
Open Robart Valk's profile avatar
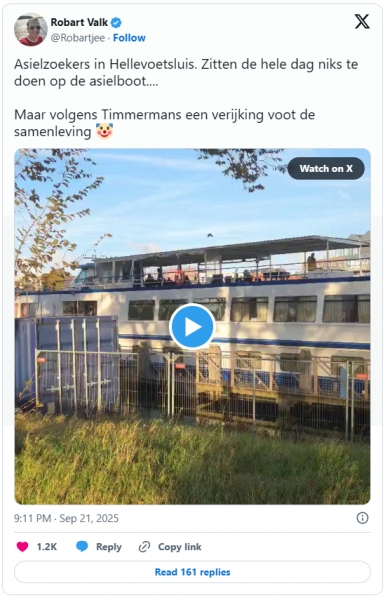(x=31, y=29)
